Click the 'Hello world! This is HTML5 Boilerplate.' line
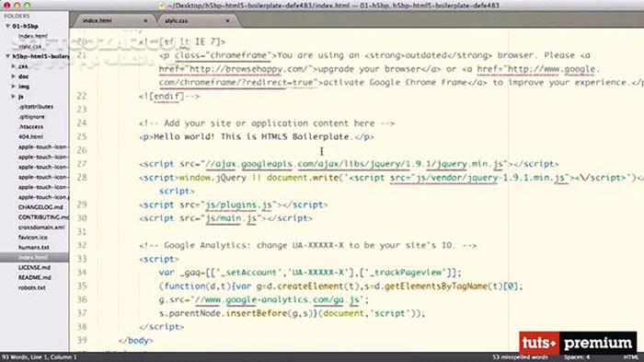Image resolution: width=644 pixels, height=362 pixels. pyautogui.click(x=257, y=136)
